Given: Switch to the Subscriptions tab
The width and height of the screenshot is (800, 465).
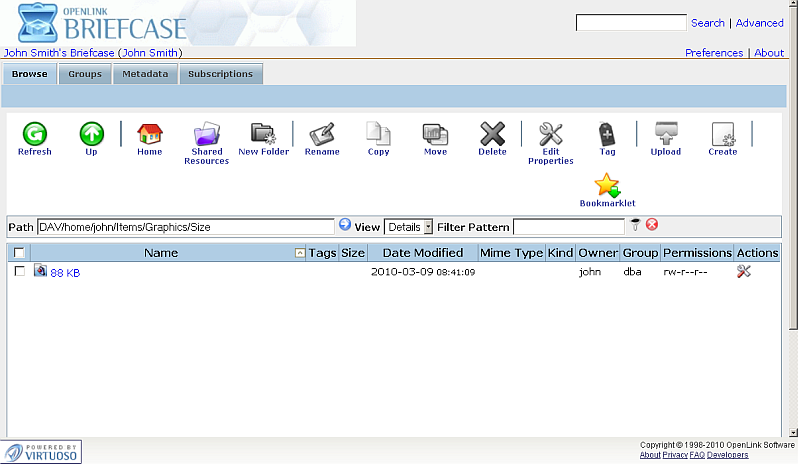Looking at the screenshot, I should coord(220,74).
